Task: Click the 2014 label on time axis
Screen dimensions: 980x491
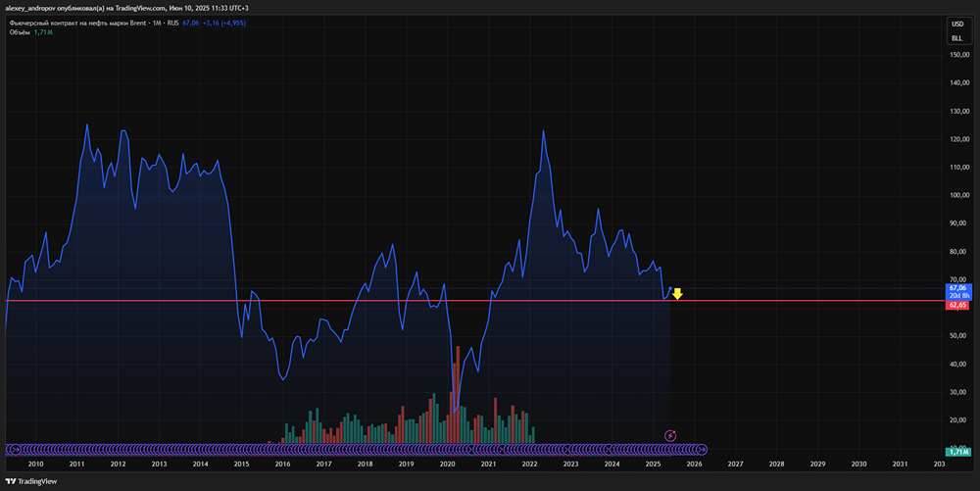Action: (x=201, y=465)
